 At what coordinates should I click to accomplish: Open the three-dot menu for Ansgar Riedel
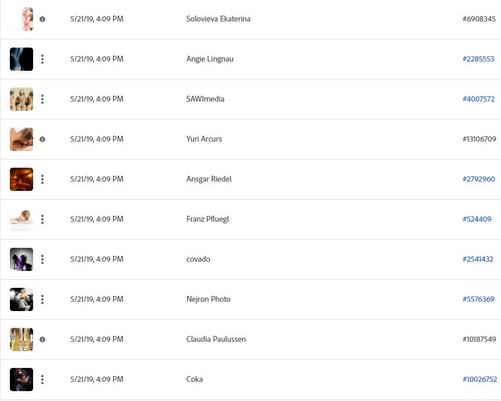[42, 179]
